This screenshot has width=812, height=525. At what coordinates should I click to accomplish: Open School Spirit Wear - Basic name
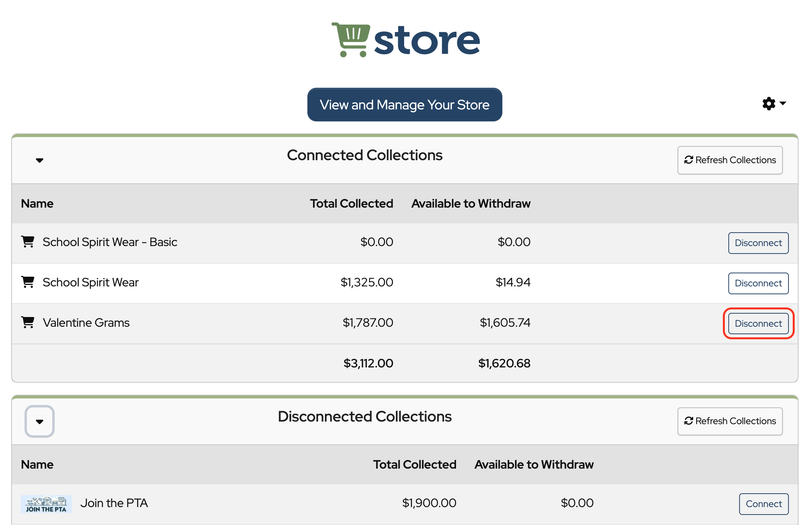[x=110, y=242]
